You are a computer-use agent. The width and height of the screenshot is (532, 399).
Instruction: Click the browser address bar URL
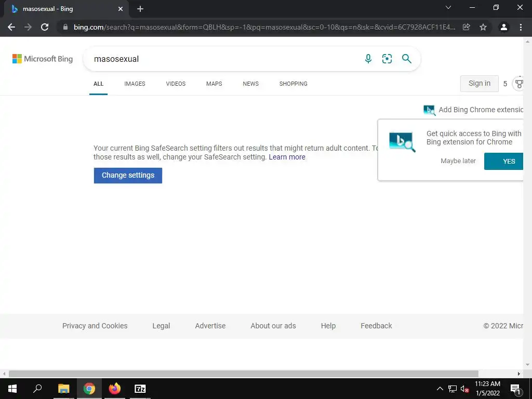(x=264, y=27)
